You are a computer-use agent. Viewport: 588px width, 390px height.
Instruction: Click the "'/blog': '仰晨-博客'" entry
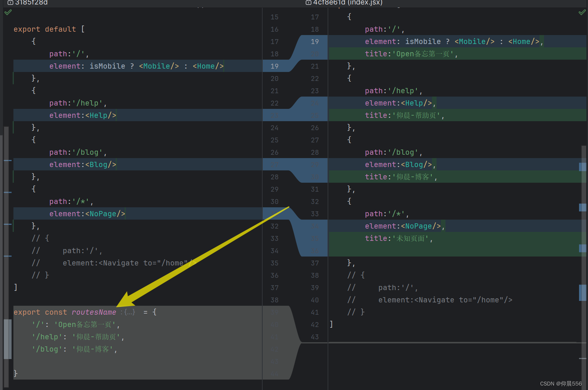pos(75,349)
